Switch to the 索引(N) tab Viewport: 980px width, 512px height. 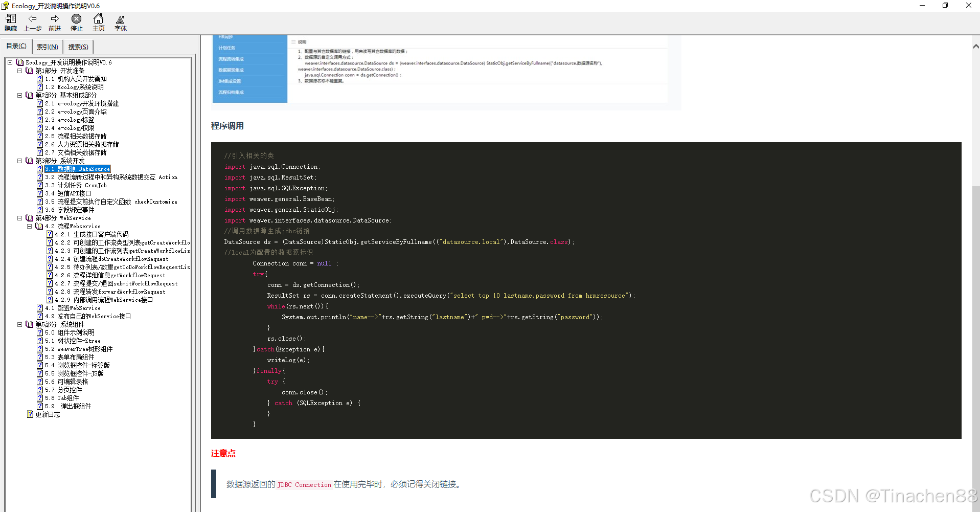47,47
